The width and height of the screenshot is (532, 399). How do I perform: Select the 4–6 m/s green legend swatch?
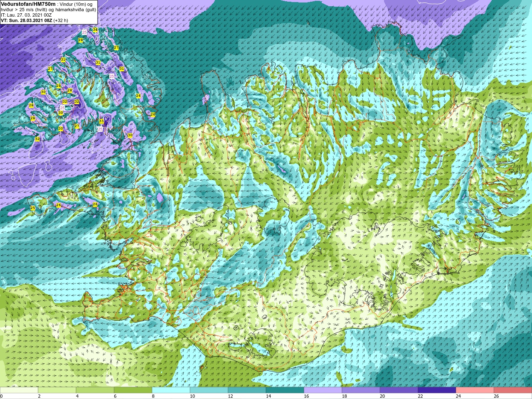95,390
